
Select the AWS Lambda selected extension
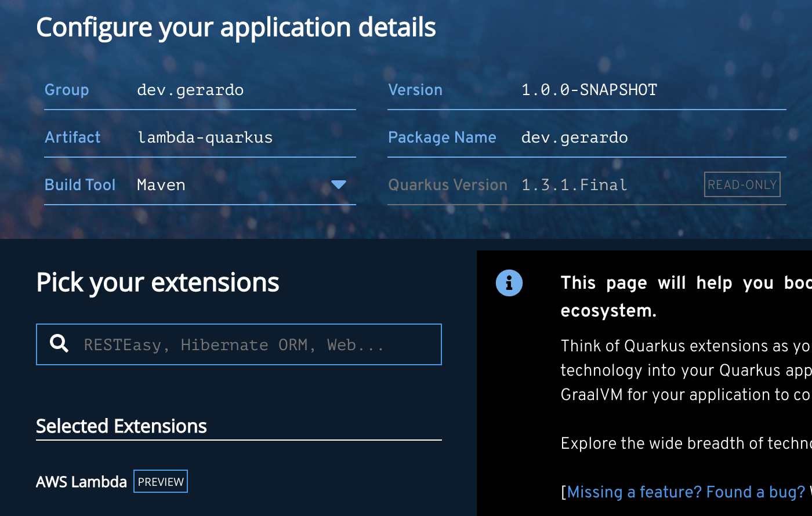click(x=81, y=482)
